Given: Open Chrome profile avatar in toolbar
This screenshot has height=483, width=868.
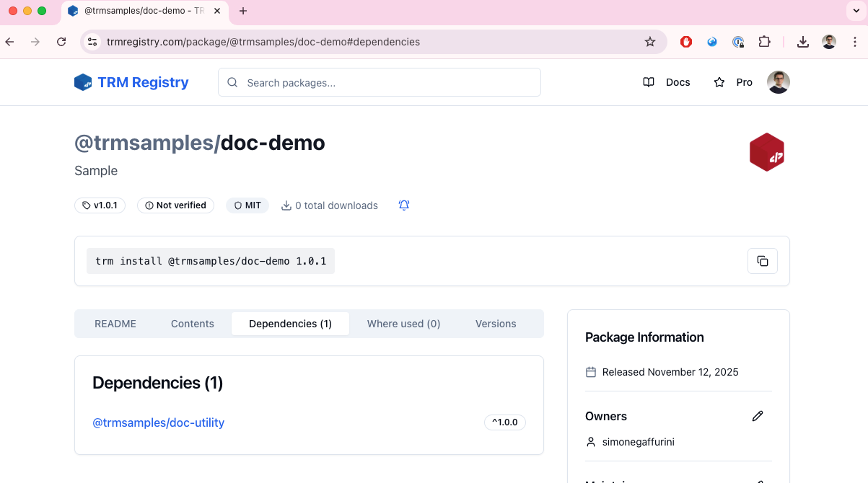Looking at the screenshot, I should [x=829, y=42].
